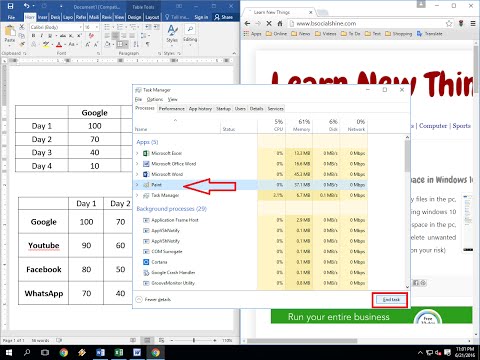Image resolution: width=480 pixels, height=360 pixels.
Task: Open the Mailings tab in Word
Action: 94,17
